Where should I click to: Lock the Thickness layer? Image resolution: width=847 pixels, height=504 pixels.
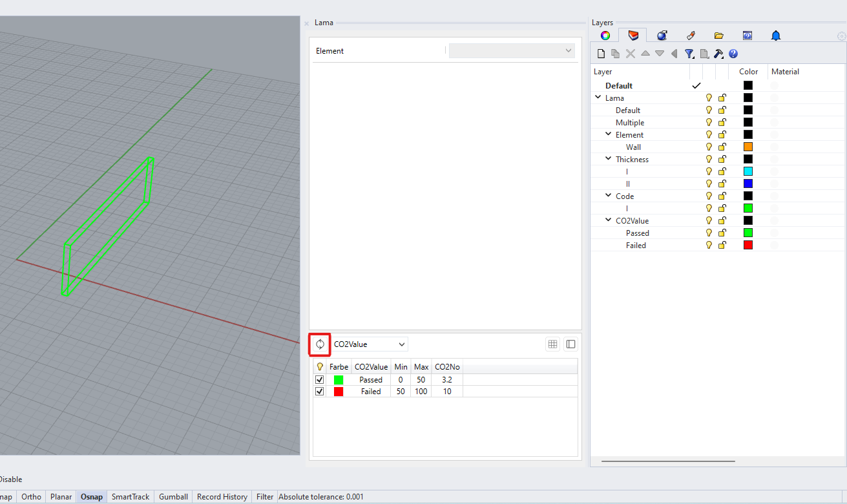pos(722,159)
